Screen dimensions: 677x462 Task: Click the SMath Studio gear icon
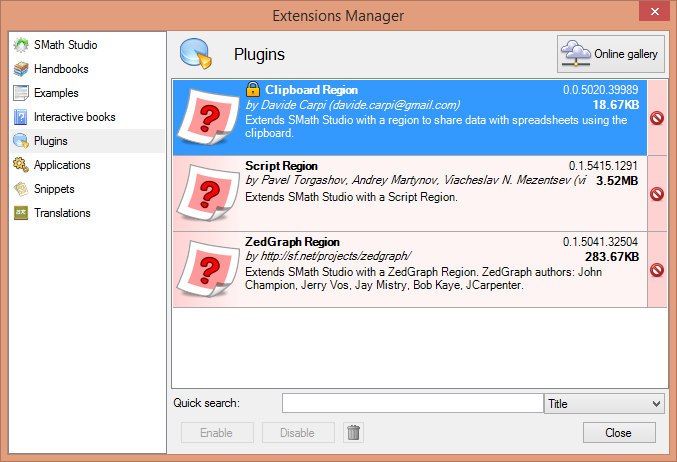pyautogui.click(x=21, y=45)
